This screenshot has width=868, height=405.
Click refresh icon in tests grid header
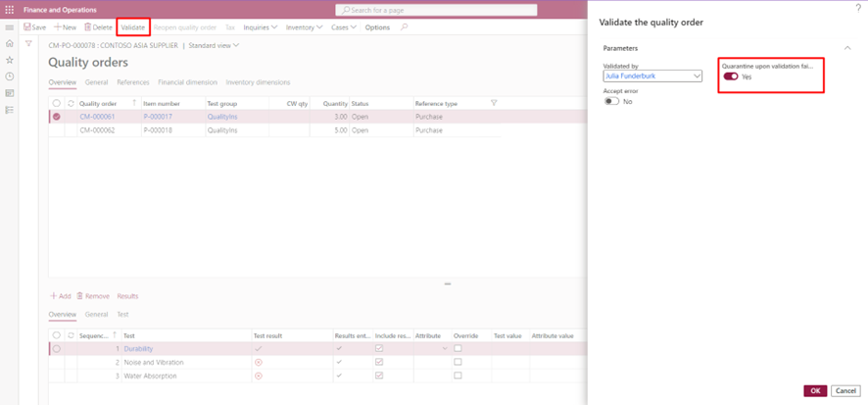click(71, 335)
